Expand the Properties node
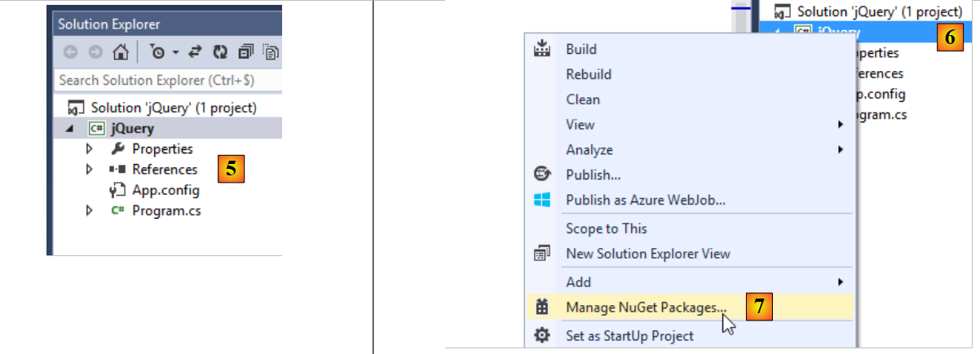 [x=90, y=149]
